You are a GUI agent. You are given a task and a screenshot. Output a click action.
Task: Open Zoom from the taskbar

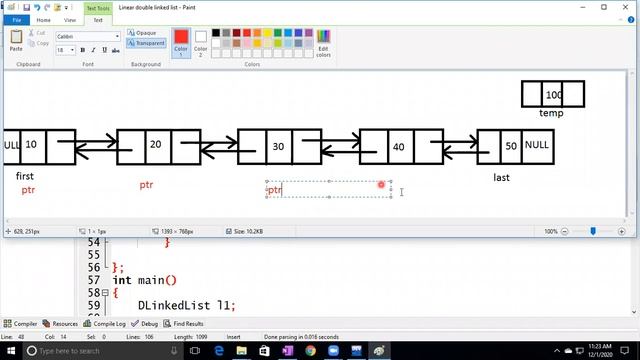pyautogui.click(x=333, y=351)
